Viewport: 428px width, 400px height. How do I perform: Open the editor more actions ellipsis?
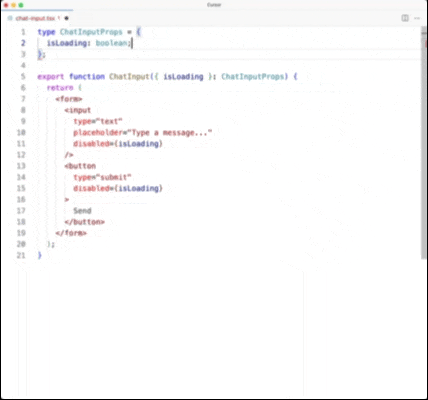pos(417,18)
